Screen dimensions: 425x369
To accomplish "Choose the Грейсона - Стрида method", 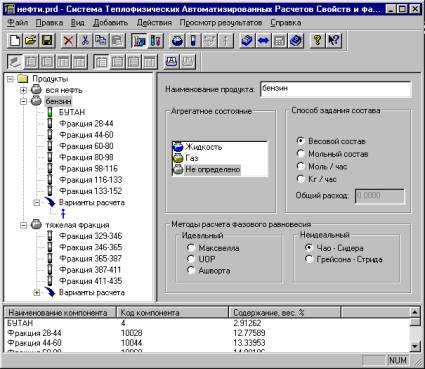I will coord(309,259).
